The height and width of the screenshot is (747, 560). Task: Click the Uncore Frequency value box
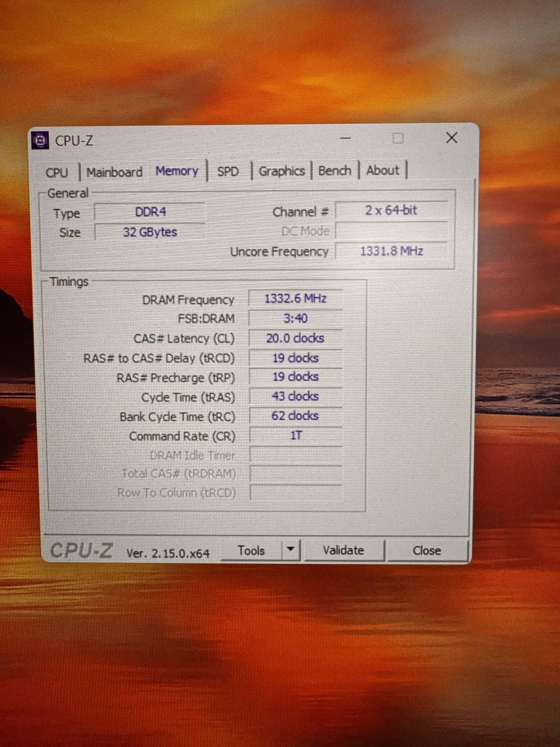point(392,251)
